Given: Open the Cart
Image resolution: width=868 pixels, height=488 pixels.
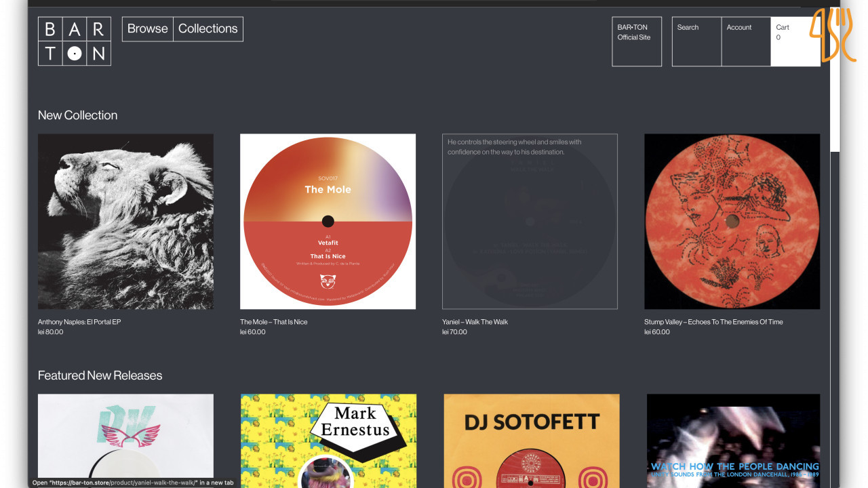Looking at the screenshot, I should click(795, 41).
